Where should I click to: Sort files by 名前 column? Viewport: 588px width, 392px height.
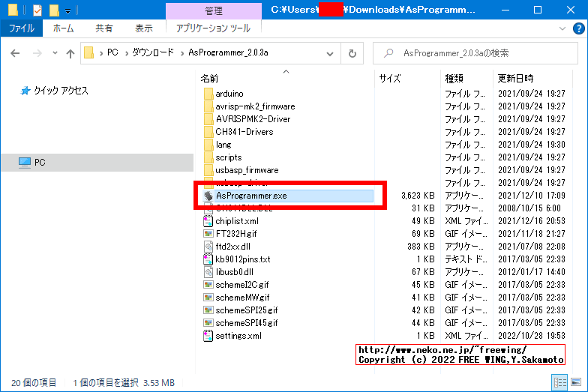tap(210, 78)
